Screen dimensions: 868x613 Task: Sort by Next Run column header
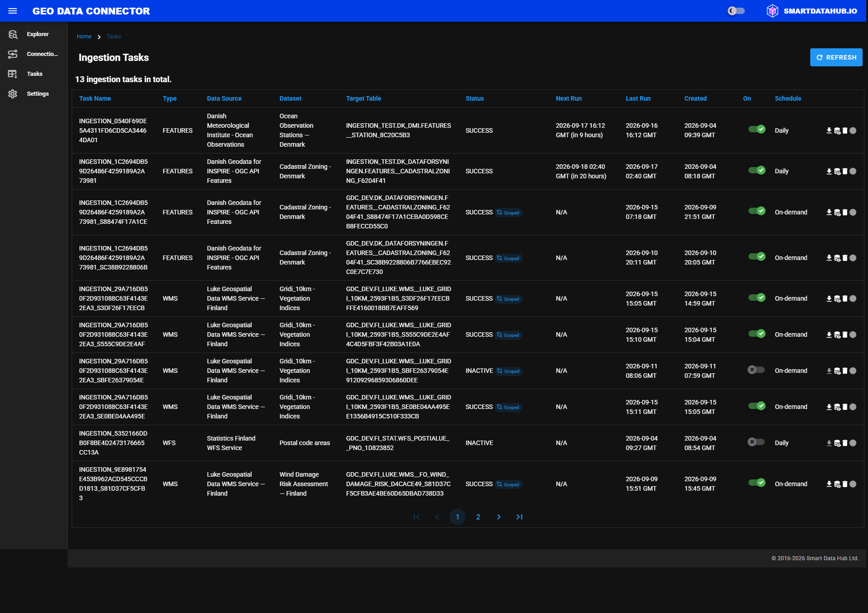tap(568, 98)
